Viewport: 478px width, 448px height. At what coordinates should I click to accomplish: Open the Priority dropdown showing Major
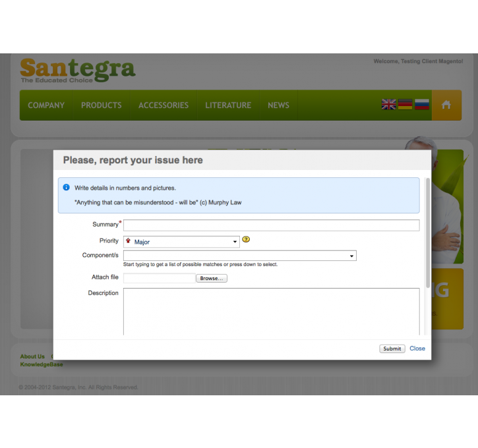click(x=181, y=242)
